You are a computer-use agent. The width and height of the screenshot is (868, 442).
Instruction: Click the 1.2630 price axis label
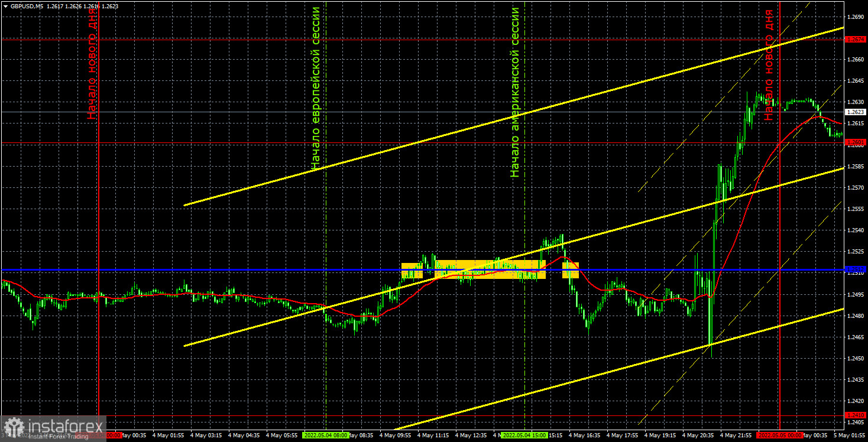click(856, 102)
